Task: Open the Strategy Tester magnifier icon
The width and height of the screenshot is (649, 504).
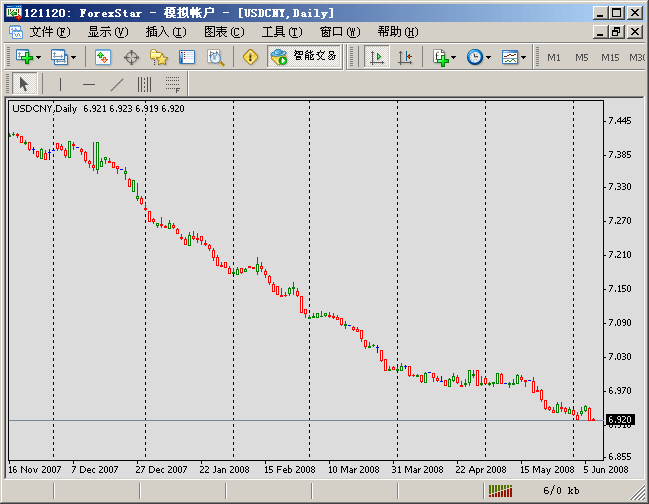Action: tap(216, 57)
